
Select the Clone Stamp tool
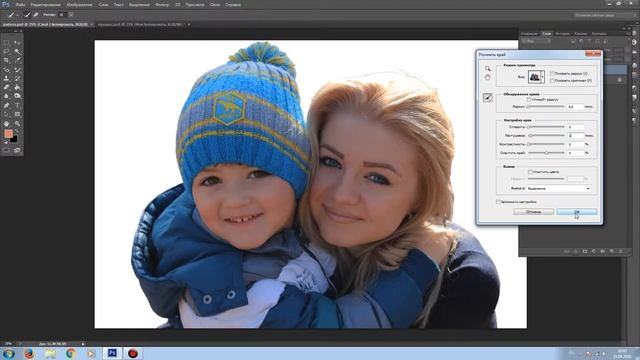(6, 78)
